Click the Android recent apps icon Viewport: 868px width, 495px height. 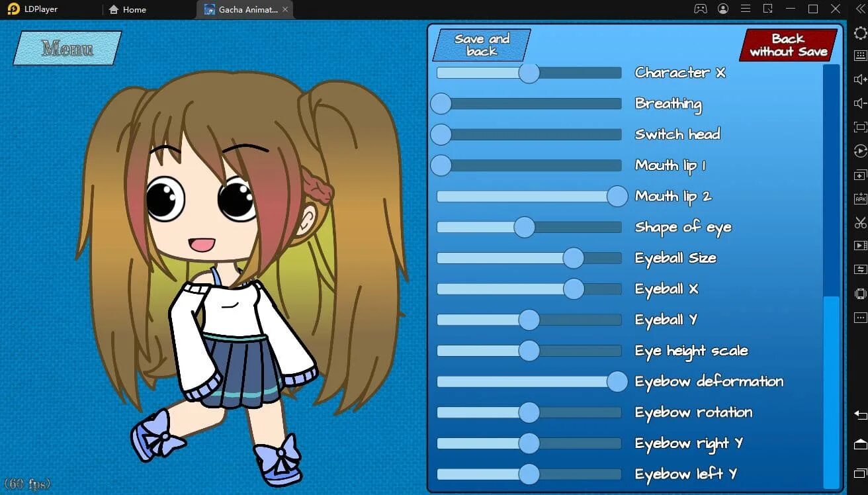[x=860, y=473]
